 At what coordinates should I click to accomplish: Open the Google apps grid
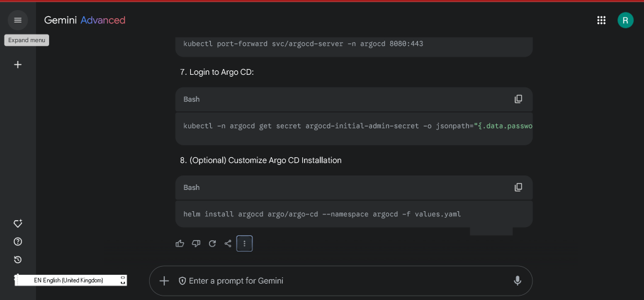coord(601,20)
